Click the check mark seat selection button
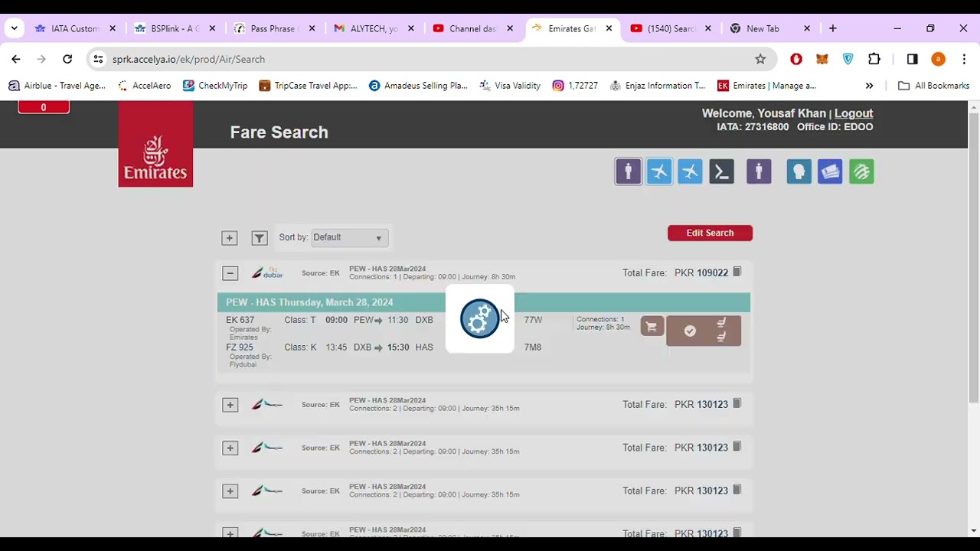This screenshot has width=980, height=551. coord(690,331)
